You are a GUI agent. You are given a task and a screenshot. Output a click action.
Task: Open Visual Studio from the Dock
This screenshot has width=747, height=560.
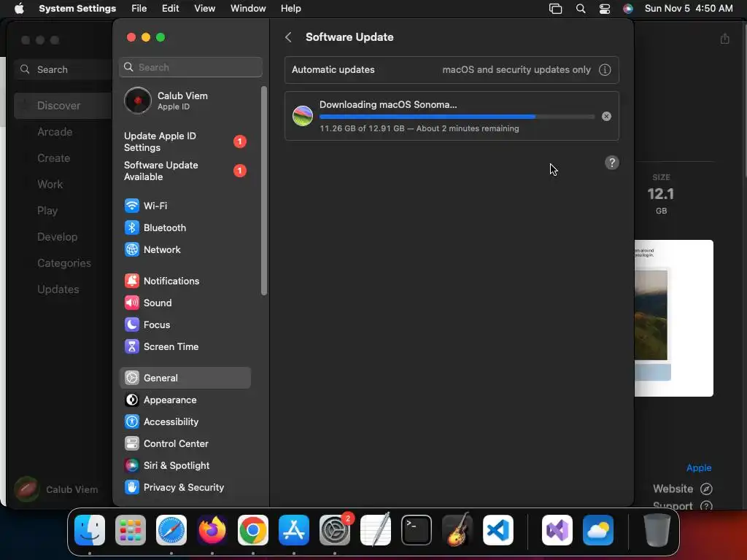557,530
